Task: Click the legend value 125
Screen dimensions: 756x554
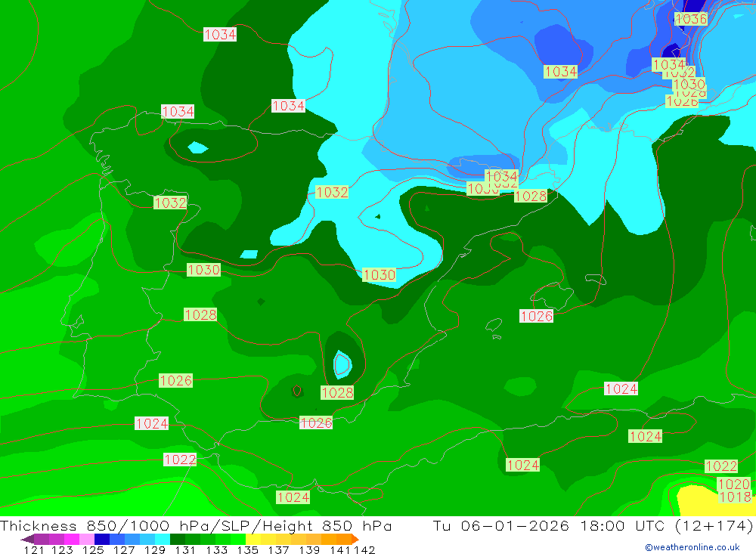Action: click(93, 549)
